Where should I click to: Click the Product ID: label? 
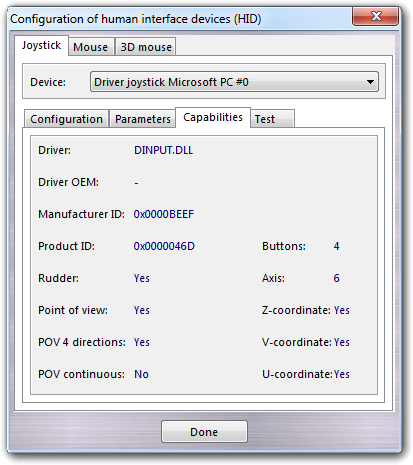tap(66, 246)
